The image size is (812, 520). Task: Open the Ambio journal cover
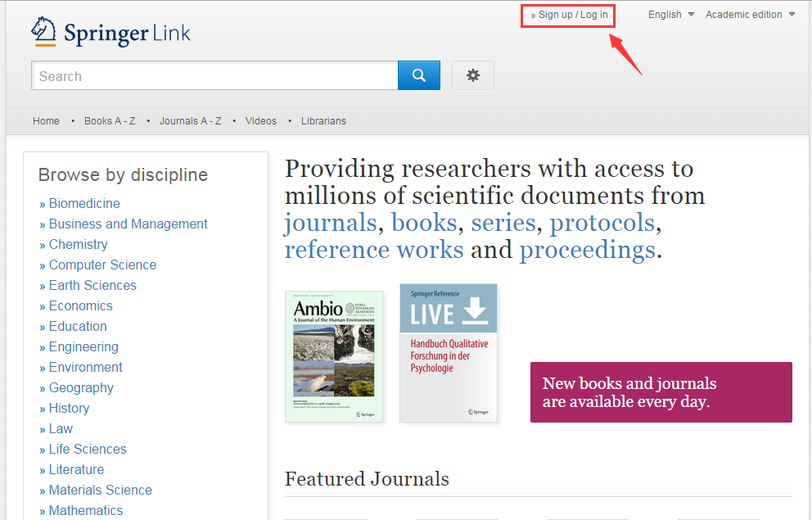[334, 357]
